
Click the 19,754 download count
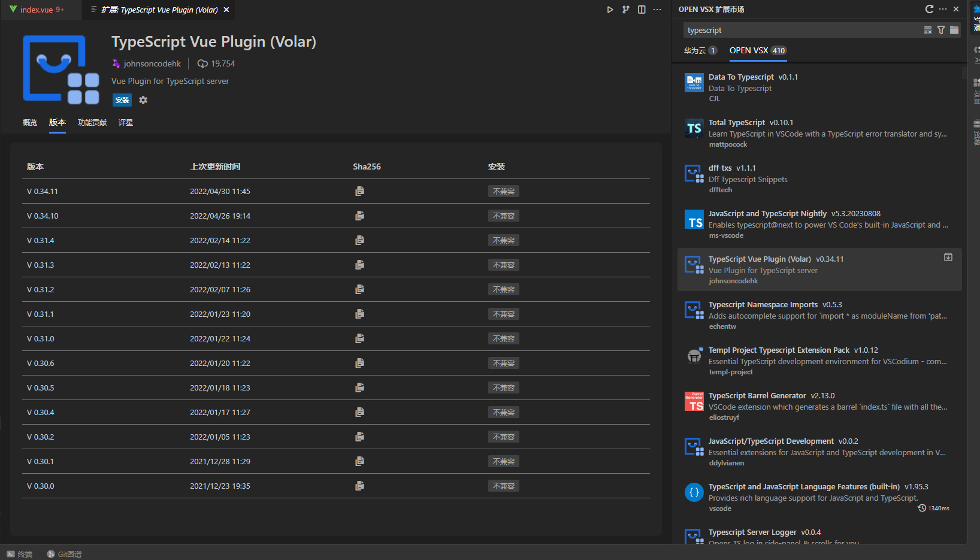point(223,63)
